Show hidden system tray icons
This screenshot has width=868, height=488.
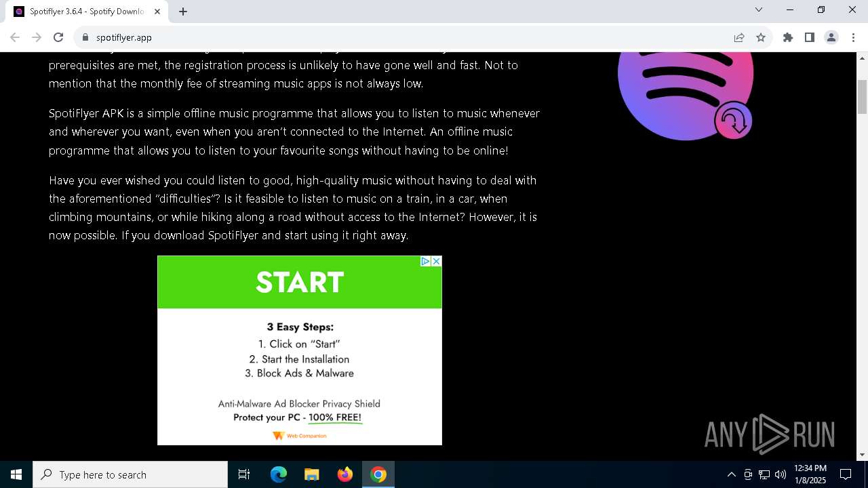tap(731, 474)
